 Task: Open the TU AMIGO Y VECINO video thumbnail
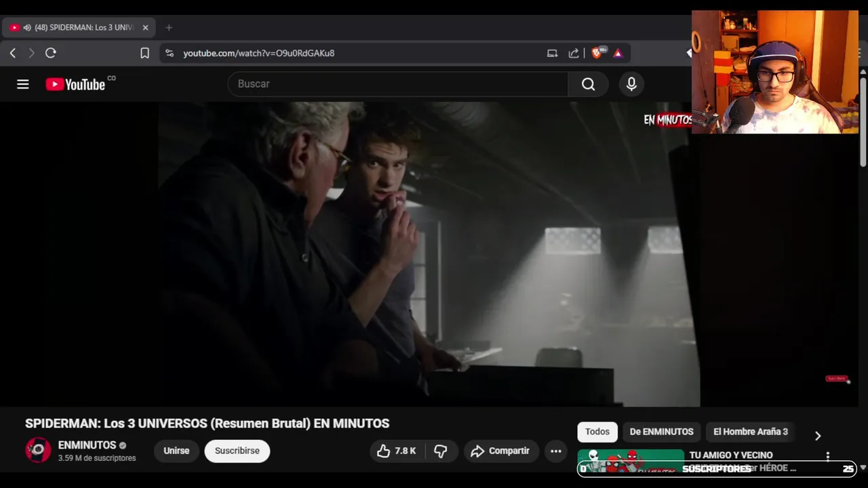631,461
